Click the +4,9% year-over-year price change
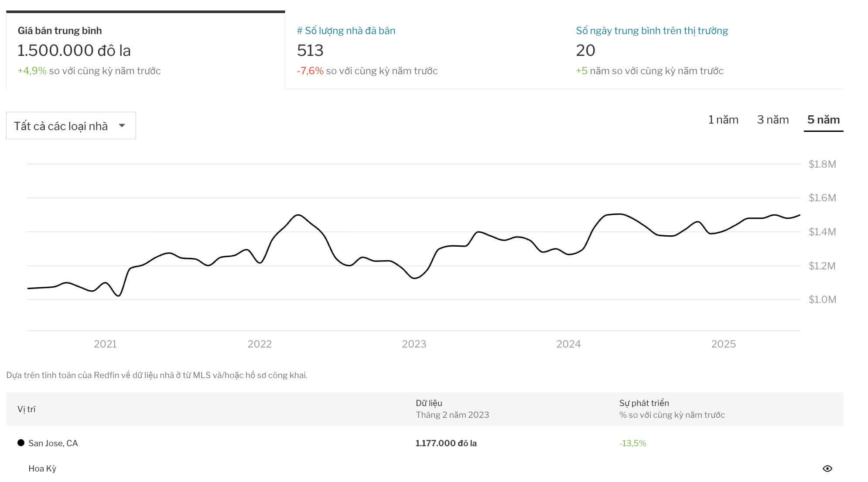 (32, 71)
